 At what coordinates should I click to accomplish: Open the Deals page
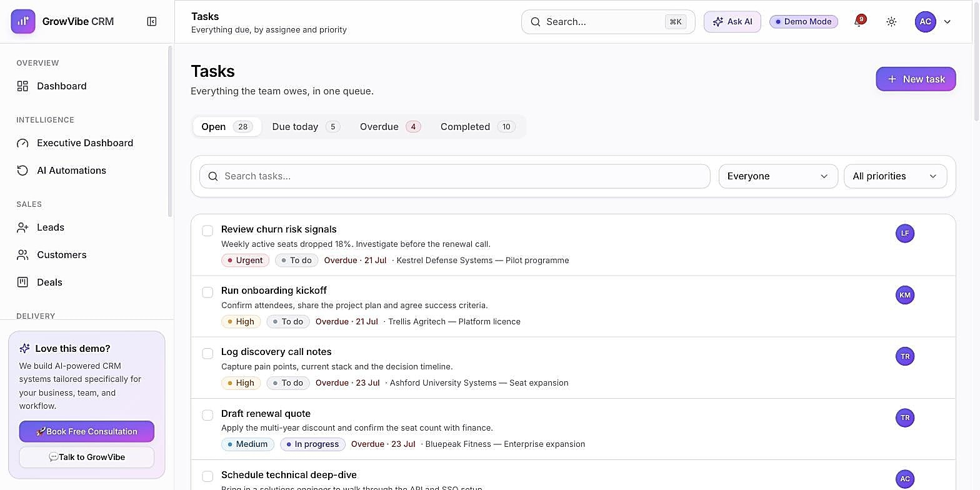86,282
